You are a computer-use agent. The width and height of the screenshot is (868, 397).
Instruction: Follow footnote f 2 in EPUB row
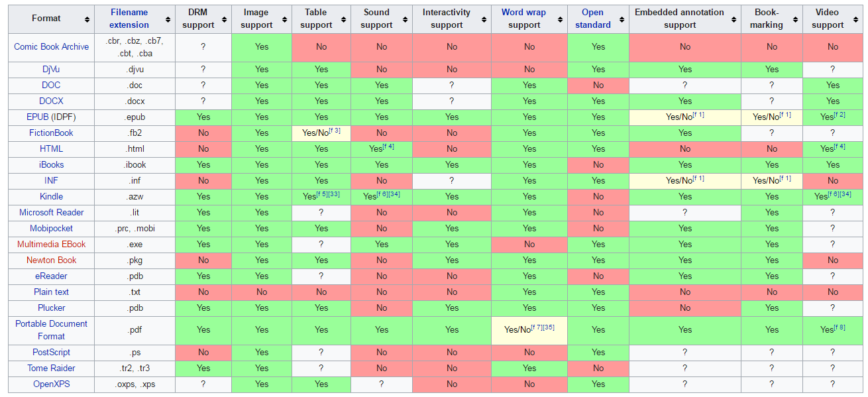[839, 115]
